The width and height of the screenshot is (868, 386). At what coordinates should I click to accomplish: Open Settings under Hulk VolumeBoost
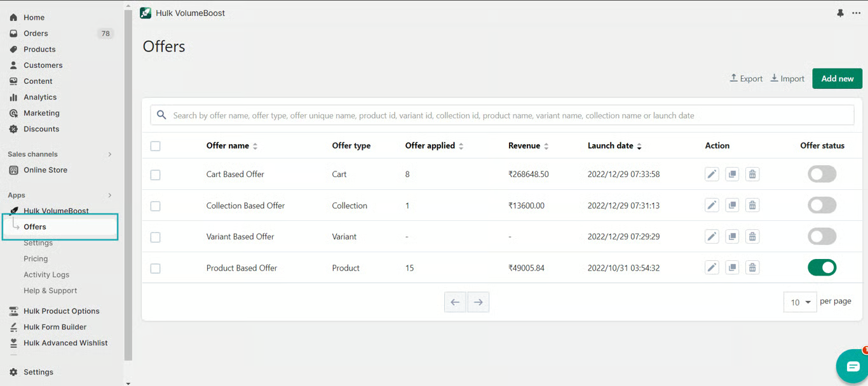pos(38,243)
